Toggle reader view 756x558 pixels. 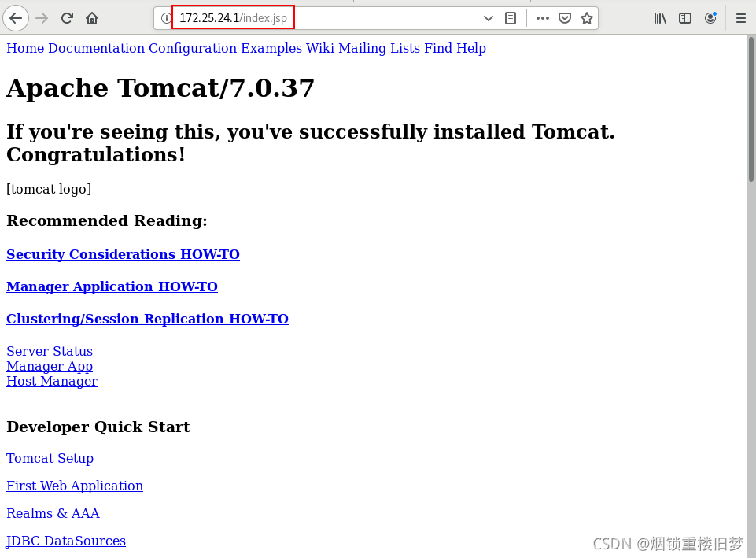[511, 18]
